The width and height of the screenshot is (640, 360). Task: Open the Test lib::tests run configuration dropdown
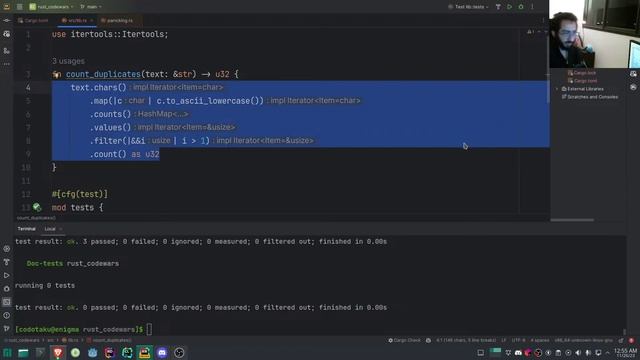click(x=469, y=7)
